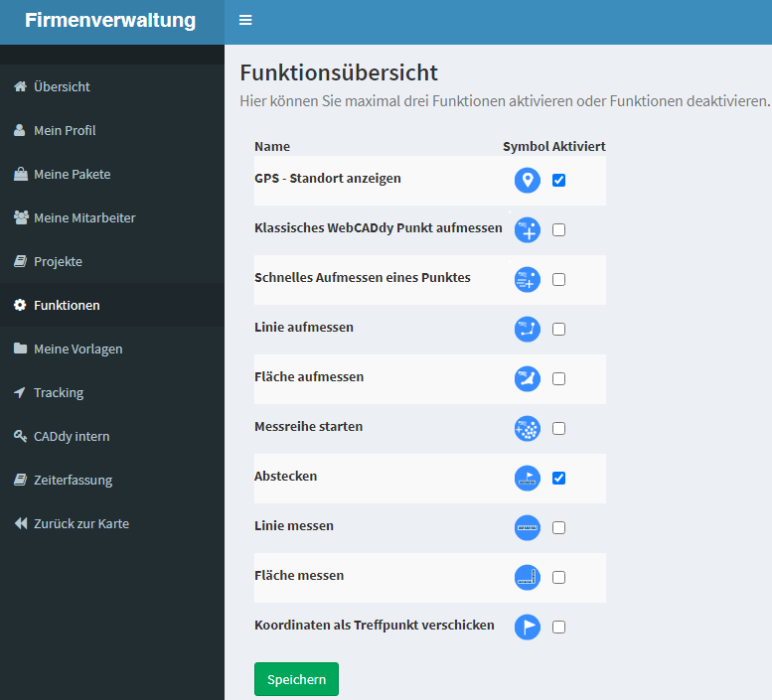Go to Zeiterfassung in the sidebar
772x700 pixels.
click(x=73, y=480)
